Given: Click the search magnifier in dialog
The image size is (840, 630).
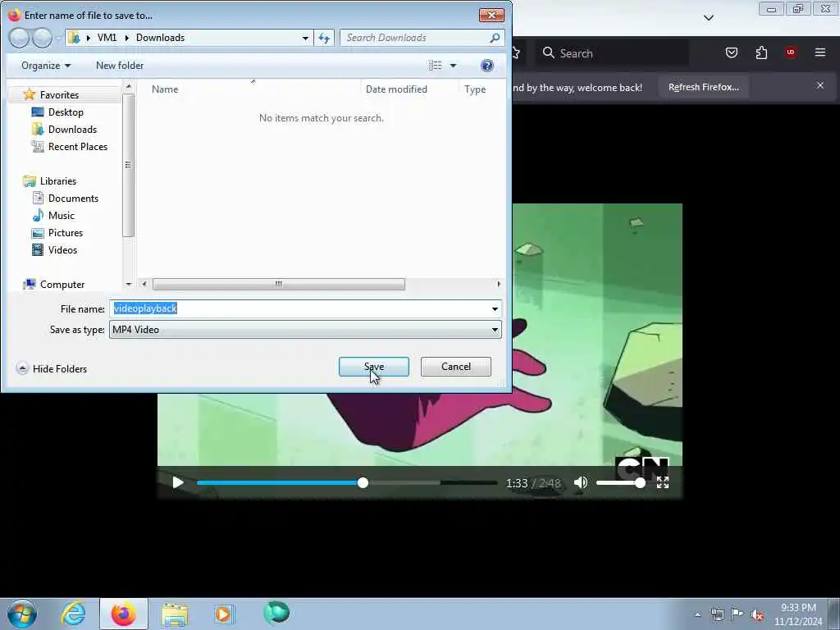Looking at the screenshot, I should click(x=495, y=38).
